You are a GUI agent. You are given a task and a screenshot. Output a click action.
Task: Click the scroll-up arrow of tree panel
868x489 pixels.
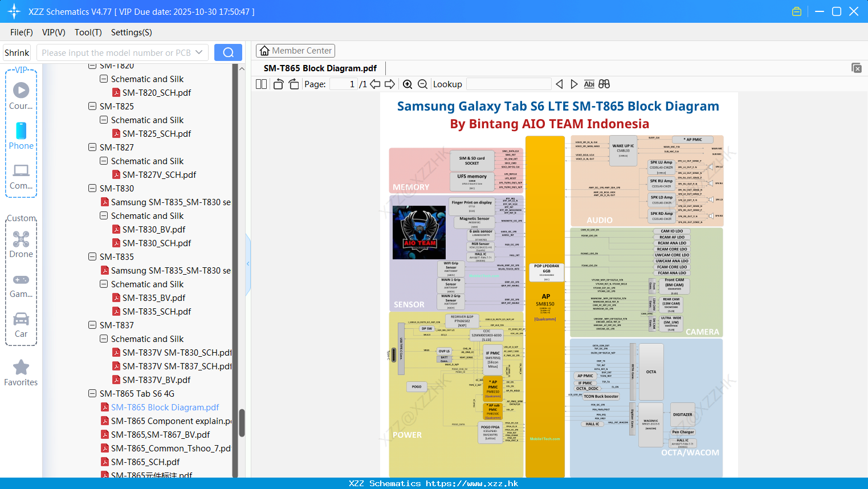click(x=242, y=68)
